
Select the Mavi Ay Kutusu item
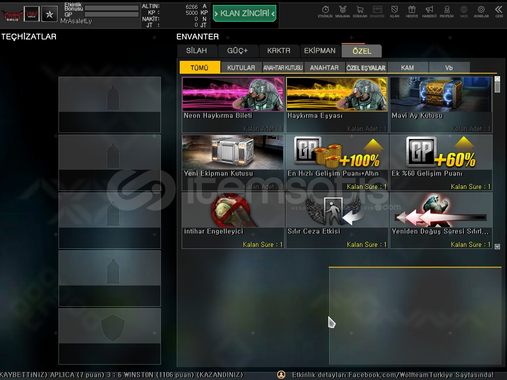441,104
